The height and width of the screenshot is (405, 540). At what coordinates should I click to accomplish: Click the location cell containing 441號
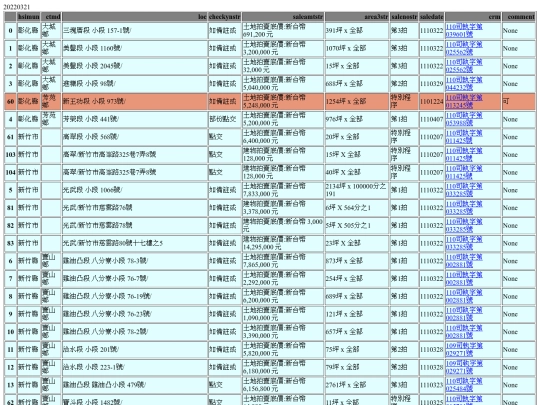[135, 119]
